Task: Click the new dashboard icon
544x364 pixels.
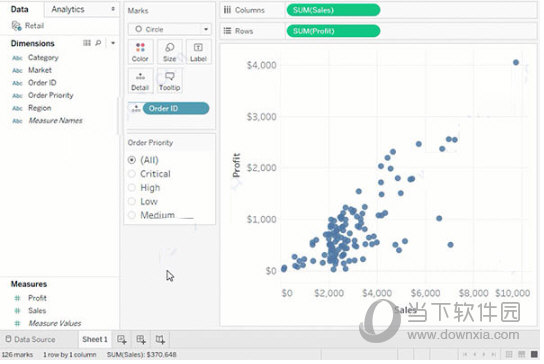Action: coord(141,339)
